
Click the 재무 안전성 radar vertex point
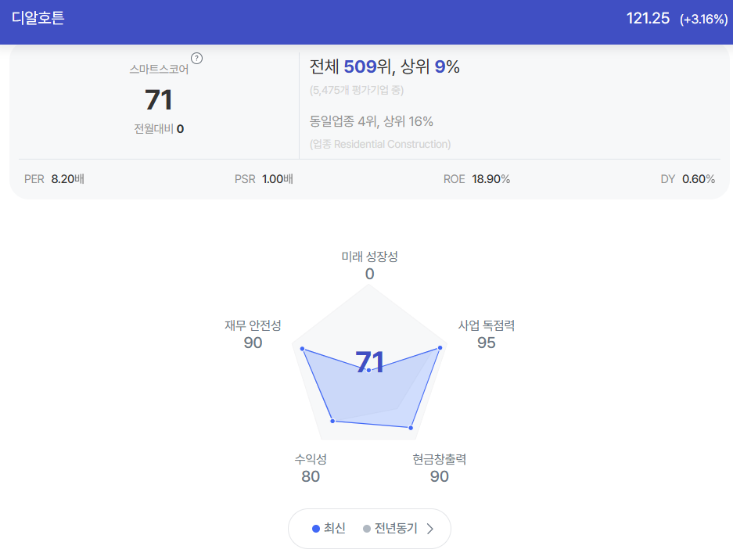pos(303,349)
